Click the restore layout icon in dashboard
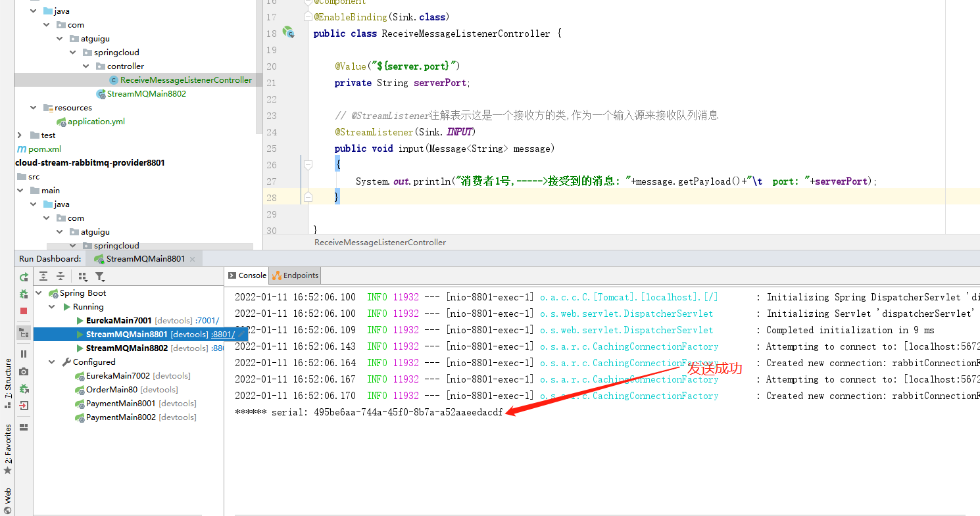 [x=24, y=427]
